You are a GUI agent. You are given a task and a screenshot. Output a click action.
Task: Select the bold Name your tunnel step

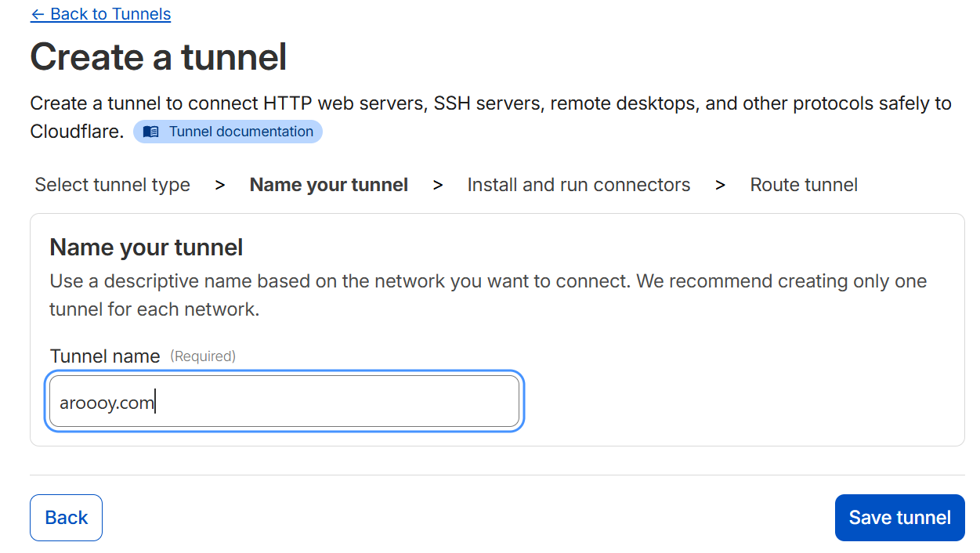[328, 185]
